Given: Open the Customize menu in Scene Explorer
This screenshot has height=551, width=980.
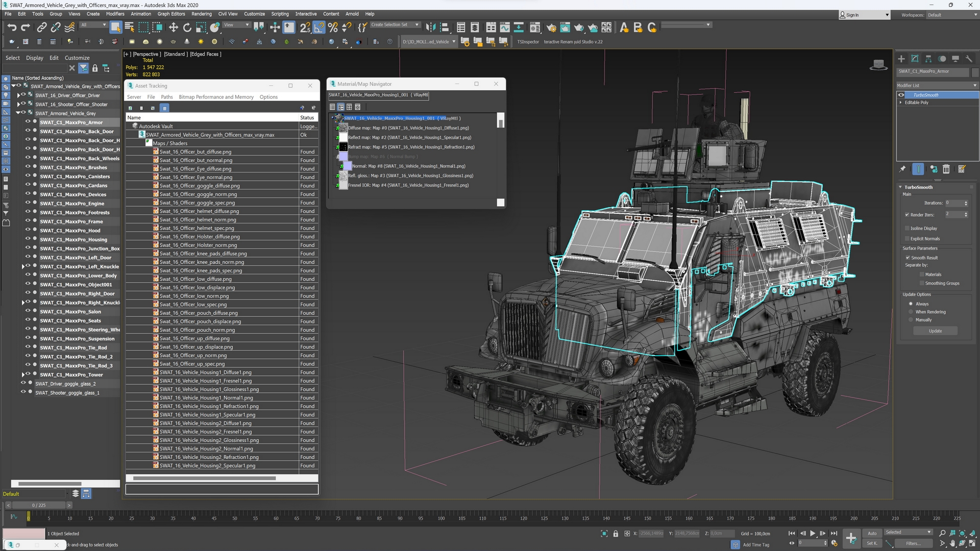Looking at the screenshot, I should [x=77, y=58].
